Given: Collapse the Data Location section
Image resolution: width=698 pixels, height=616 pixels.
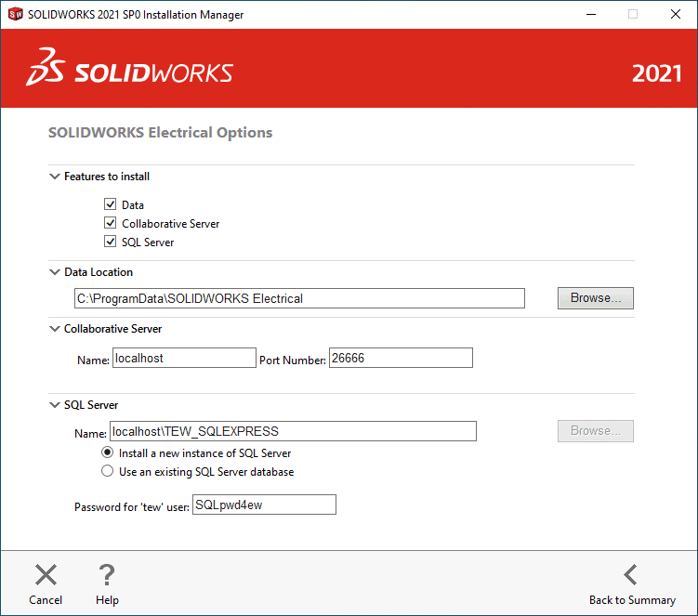Looking at the screenshot, I should (54, 272).
